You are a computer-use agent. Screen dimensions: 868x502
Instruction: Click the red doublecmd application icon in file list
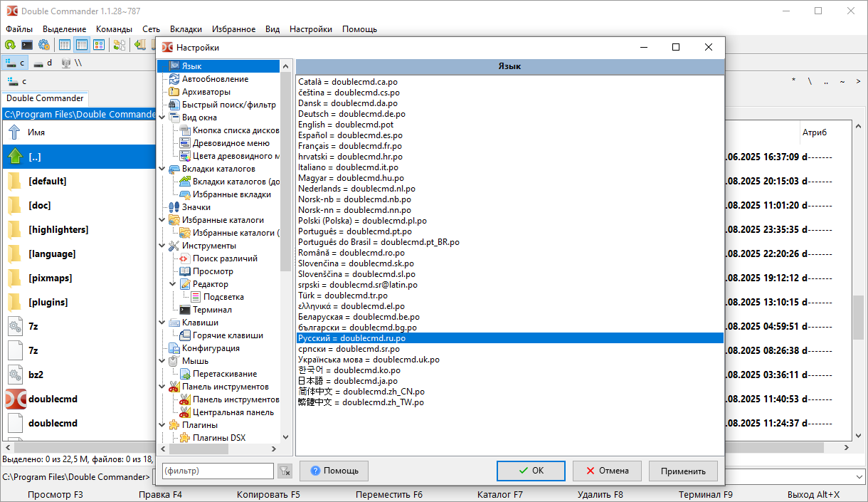pos(16,399)
